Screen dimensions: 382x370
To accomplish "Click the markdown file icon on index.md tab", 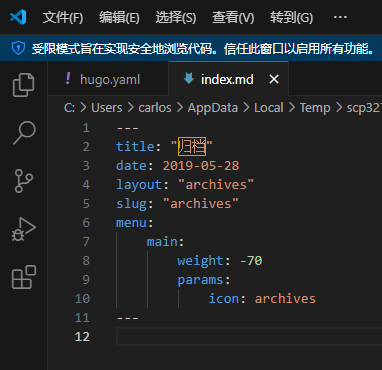I will pos(189,79).
